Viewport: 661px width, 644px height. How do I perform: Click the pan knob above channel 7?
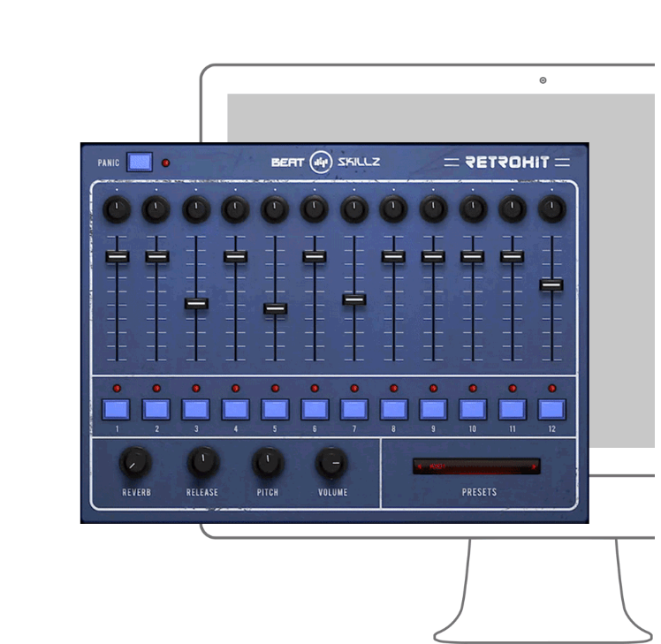pyautogui.click(x=354, y=208)
